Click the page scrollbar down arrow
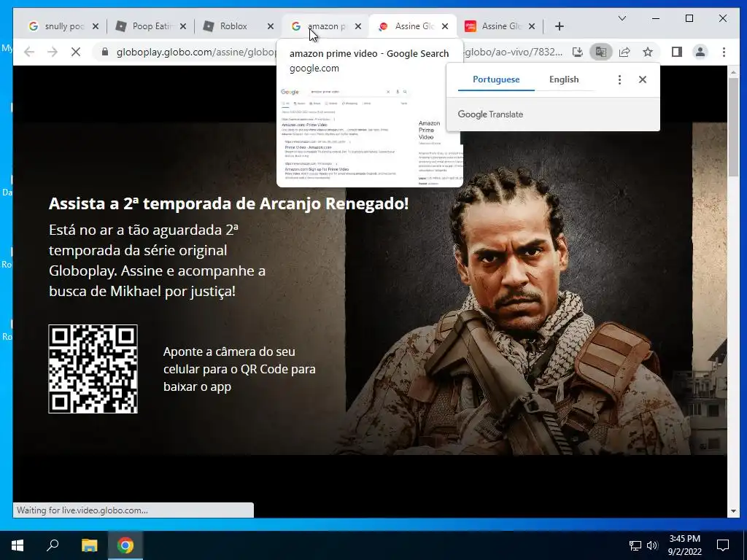 click(733, 511)
